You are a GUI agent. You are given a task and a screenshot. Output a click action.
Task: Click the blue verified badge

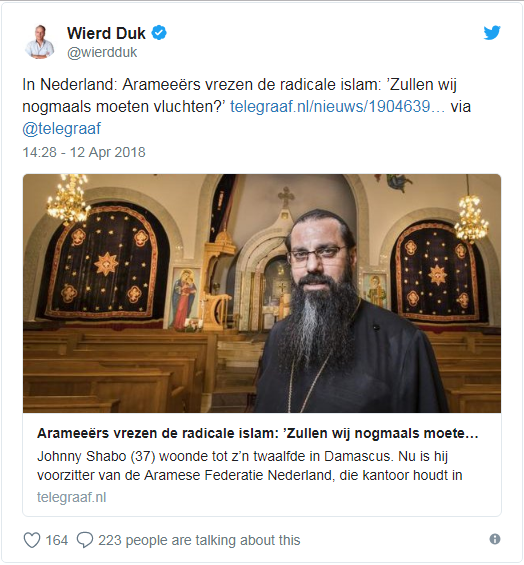coord(159,33)
